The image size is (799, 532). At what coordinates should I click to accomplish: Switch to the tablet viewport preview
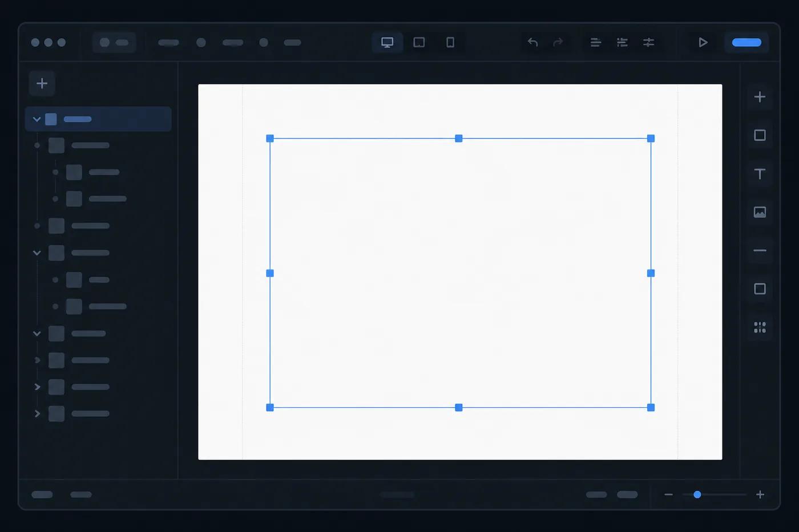[419, 42]
